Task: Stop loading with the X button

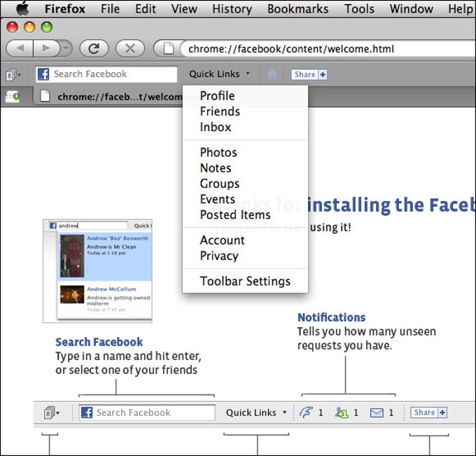Action: (x=130, y=48)
